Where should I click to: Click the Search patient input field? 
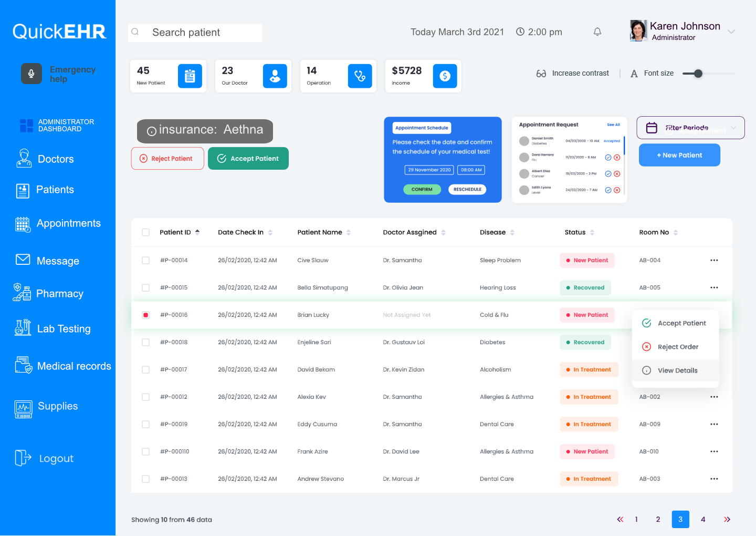(x=202, y=33)
